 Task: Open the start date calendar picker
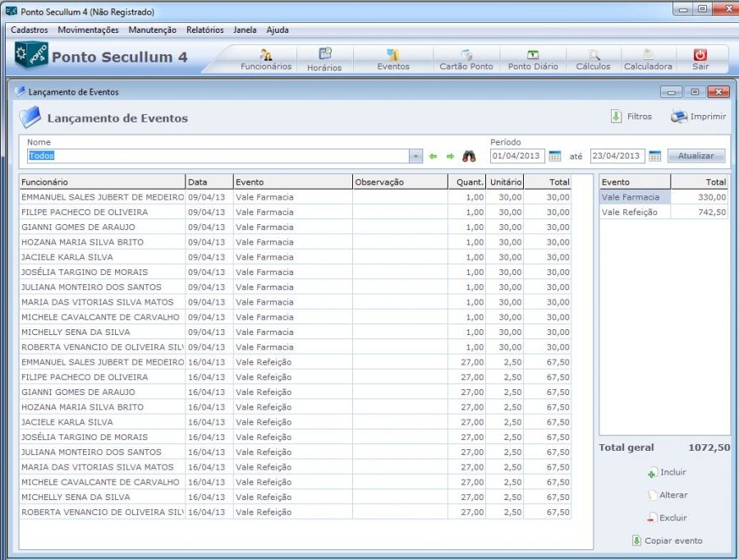pyautogui.click(x=555, y=155)
